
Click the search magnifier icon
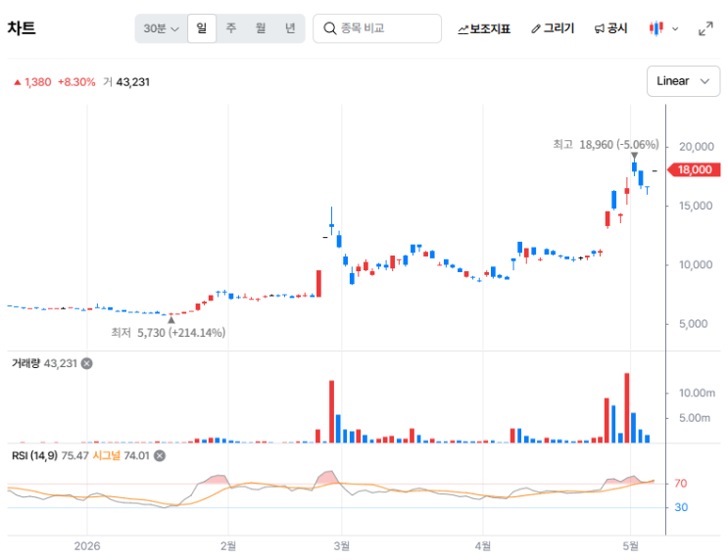329,28
